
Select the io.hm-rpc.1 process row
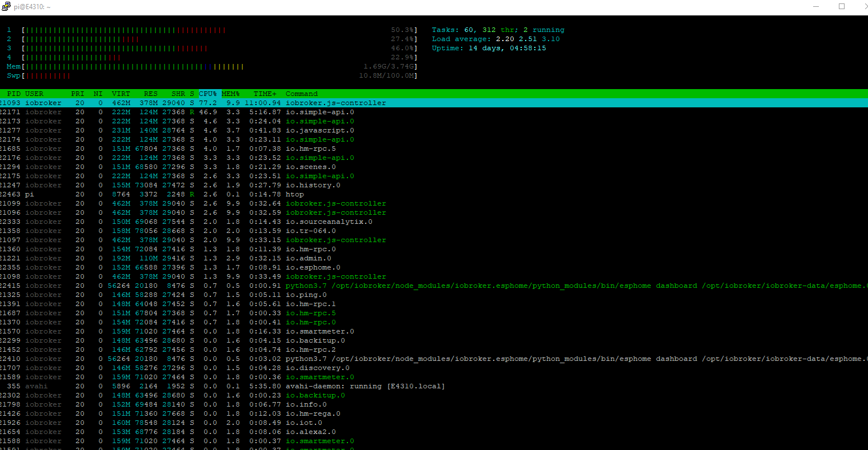click(x=434, y=304)
